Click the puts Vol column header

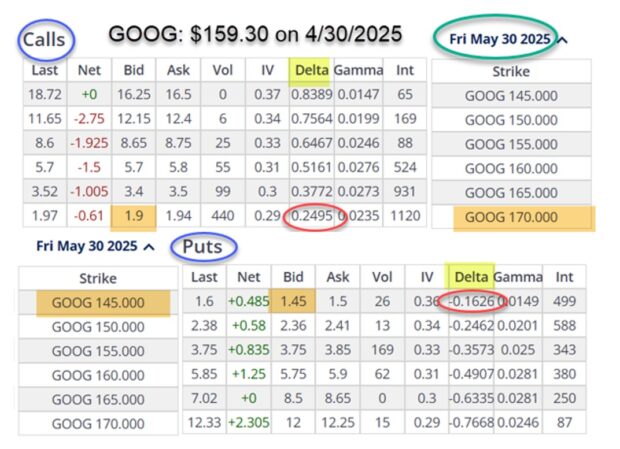tap(381, 277)
